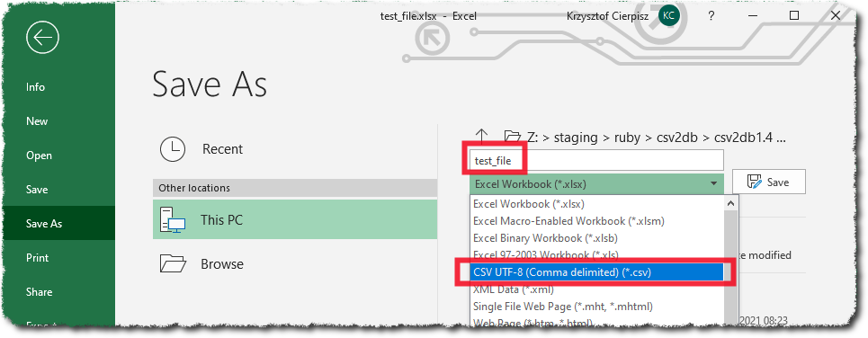868x338 pixels.
Task: Click the test_file filename input field
Action: click(596, 160)
